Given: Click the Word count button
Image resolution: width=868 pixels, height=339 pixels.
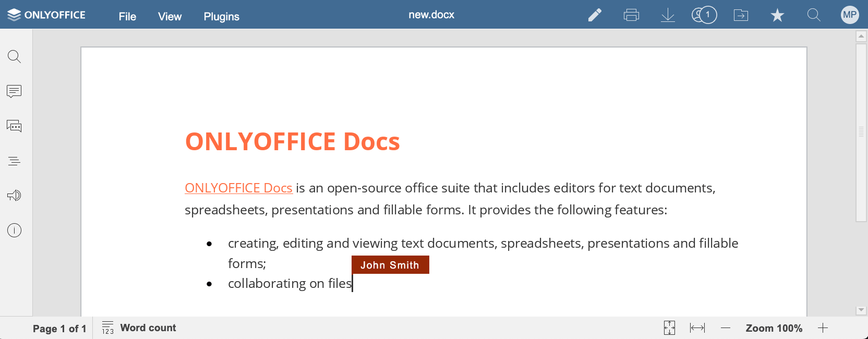Looking at the screenshot, I should pyautogui.click(x=139, y=328).
